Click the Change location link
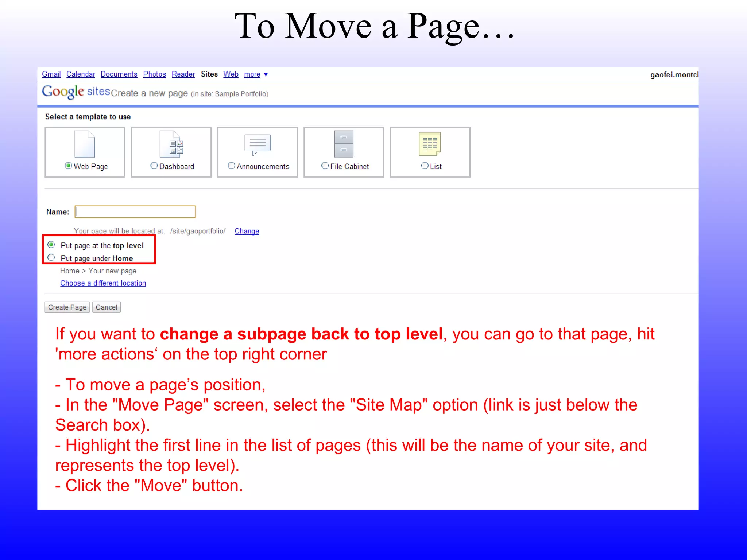The width and height of the screenshot is (747, 560). pyautogui.click(x=247, y=231)
